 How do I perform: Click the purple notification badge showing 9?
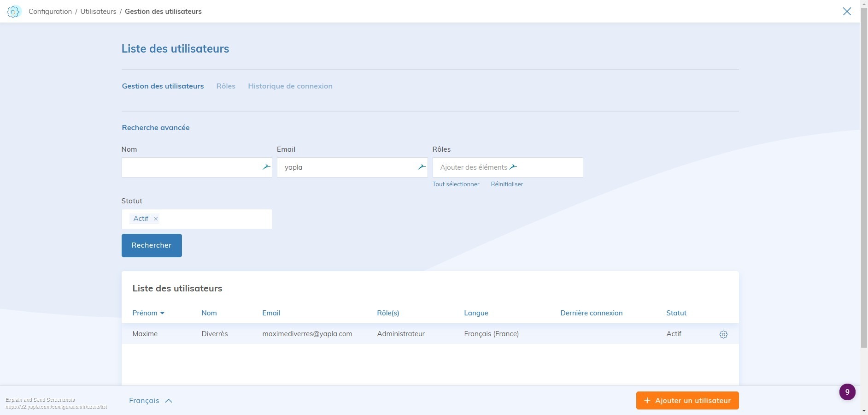pyautogui.click(x=847, y=392)
